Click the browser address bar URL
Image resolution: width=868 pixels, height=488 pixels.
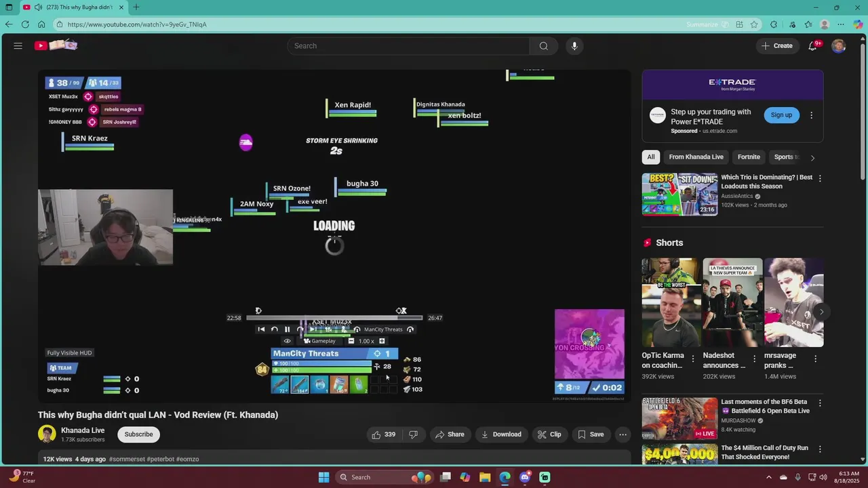pos(137,24)
